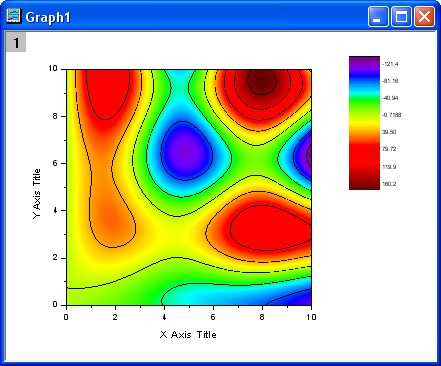The height and width of the screenshot is (366, 441).
Task: Click the -121.4 color scale label
Action: (390, 64)
